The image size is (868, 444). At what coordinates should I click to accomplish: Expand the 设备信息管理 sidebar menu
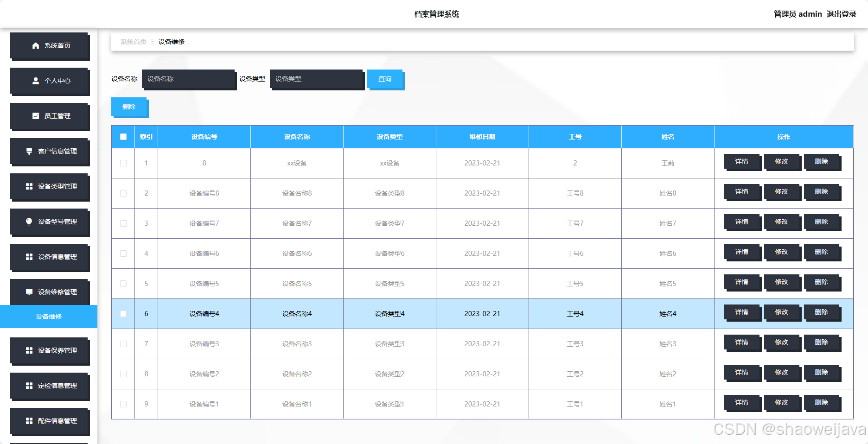49,257
